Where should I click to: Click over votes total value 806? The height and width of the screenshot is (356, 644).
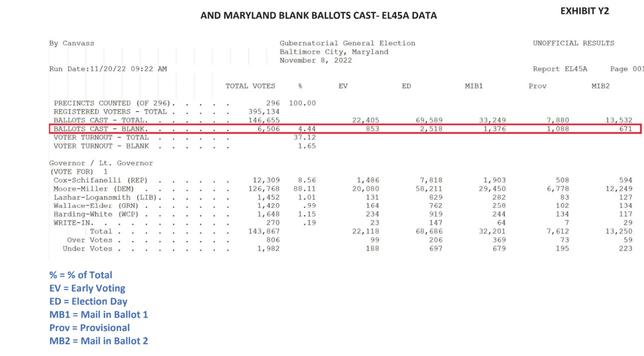tap(273, 240)
